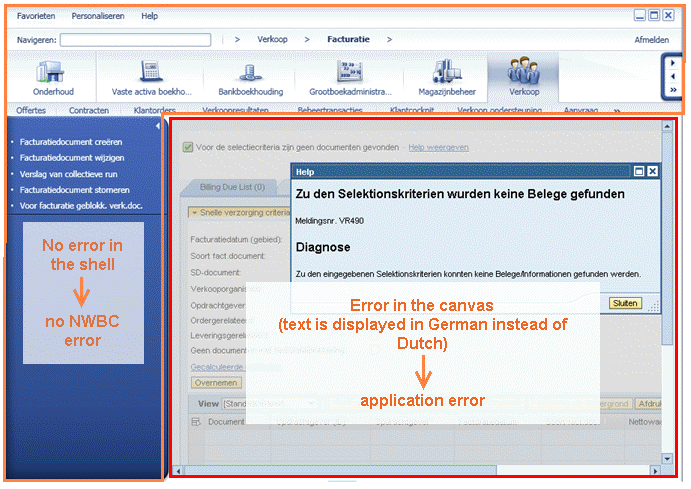Switch to the Contracten tab
Image resolution: width=691 pixels, height=489 pixels.
89,110
